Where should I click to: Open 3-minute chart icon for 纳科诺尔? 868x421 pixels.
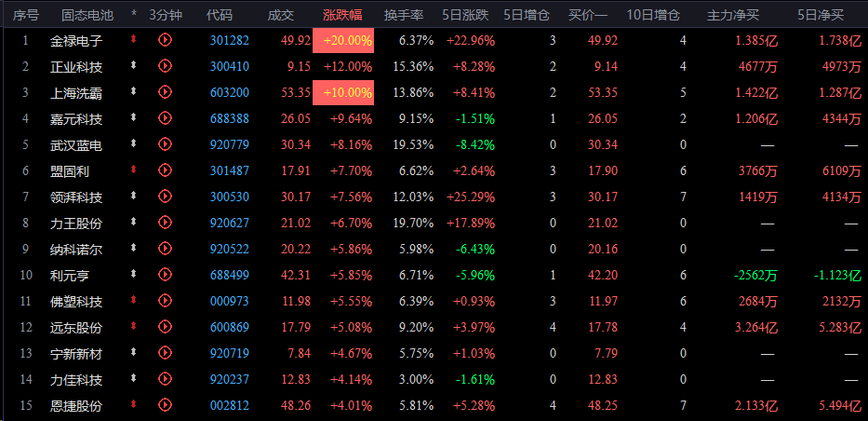pyautogui.click(x=165, y=248)
